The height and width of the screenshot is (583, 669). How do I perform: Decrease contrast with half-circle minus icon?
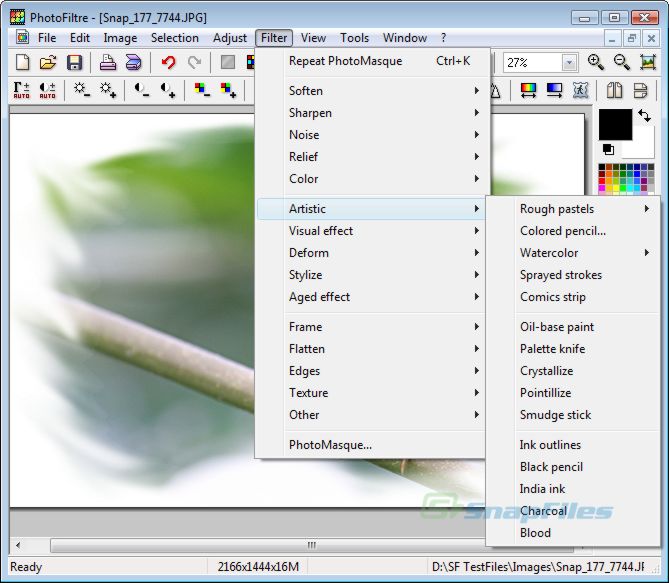pyautogui.click(x=142, y=90)
